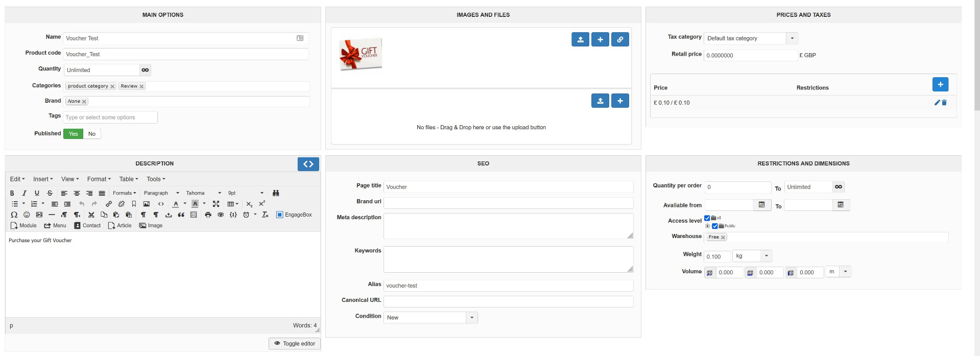Toggle bold in the description editor
The width and height of the screenshot is (980, 356).
[x=12, y=193]
